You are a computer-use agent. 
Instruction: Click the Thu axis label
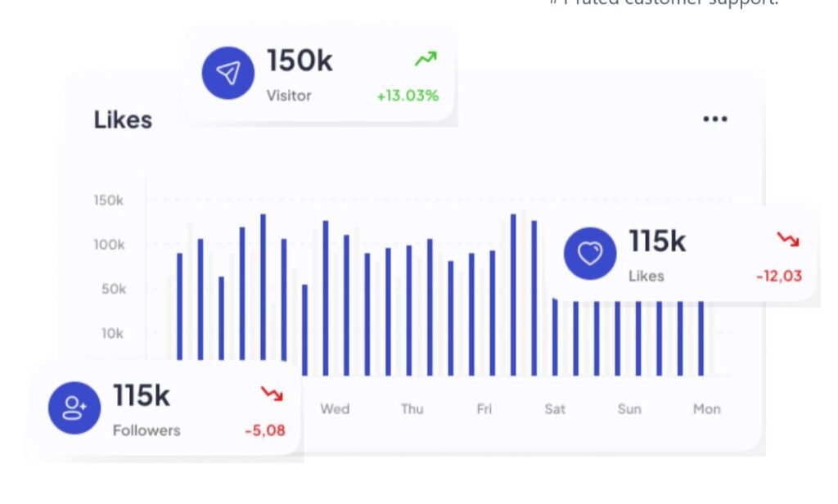(412, 409)
